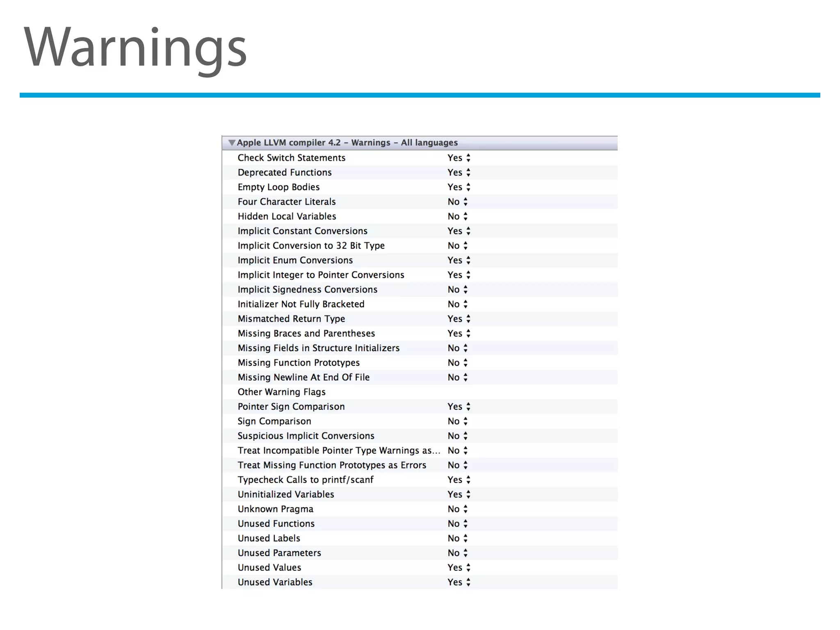840x630 pixels.
Task: Select the Unused Labels label
Action: click(269, 538)
